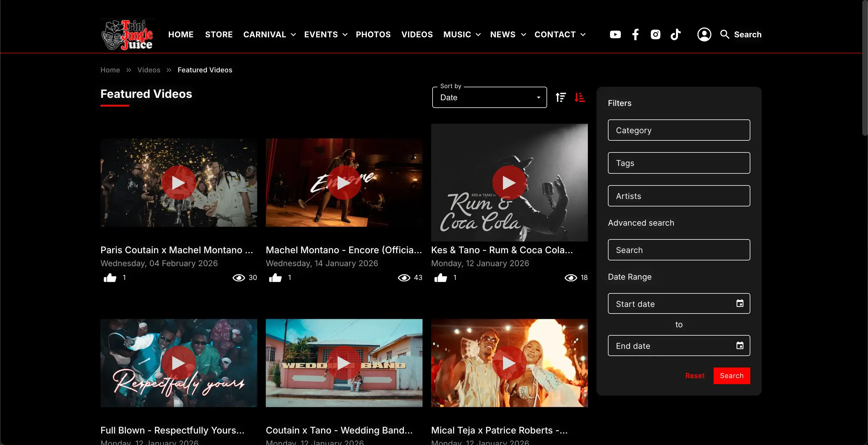Viewport: 868px width, 445px height.
Task: Open the YouTube channel icon
Action: [615, 34]
